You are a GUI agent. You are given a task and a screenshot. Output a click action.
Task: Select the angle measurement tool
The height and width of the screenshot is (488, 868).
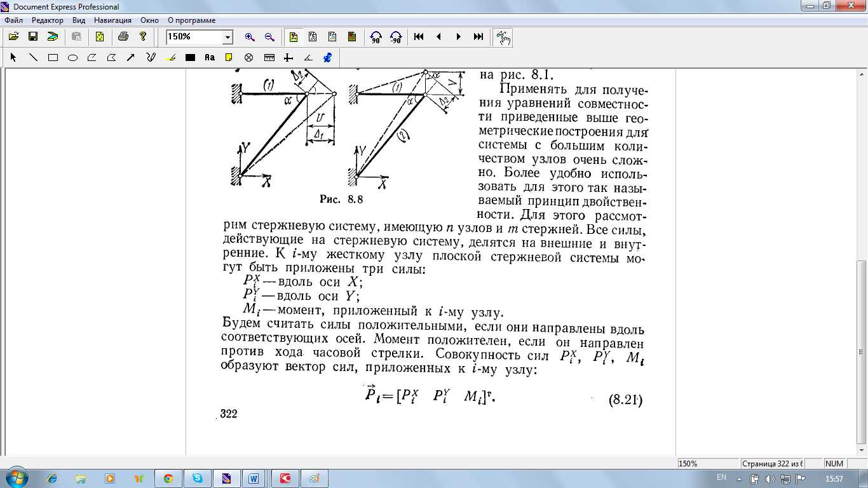[308, 57]
